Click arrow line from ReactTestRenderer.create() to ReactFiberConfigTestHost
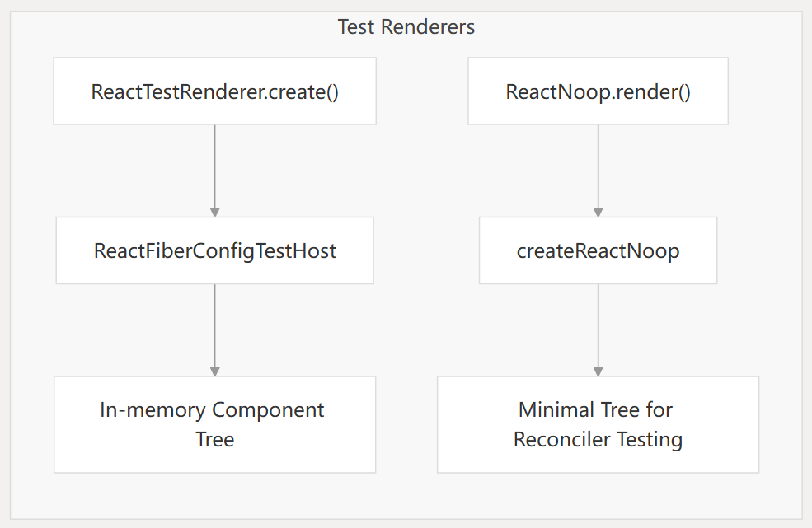 (x=215, y=165)
